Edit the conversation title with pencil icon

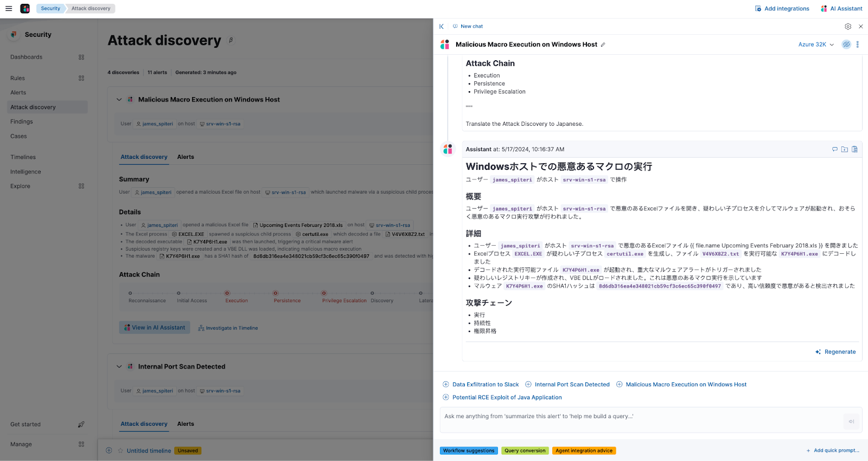(603, 44)
